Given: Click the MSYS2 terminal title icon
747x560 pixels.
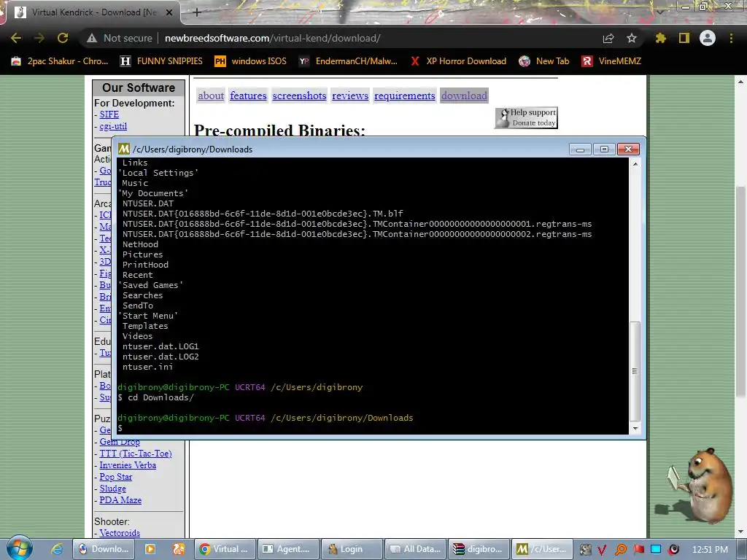Looking at the screenshot, I should pyautogui.click(x=124, y=149).
